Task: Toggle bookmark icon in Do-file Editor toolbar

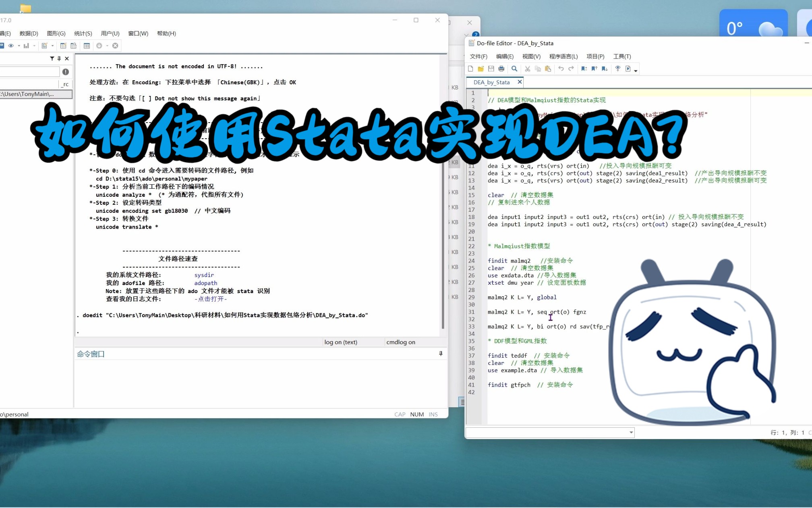Action: pyautogui.click(x=584, y=69)
